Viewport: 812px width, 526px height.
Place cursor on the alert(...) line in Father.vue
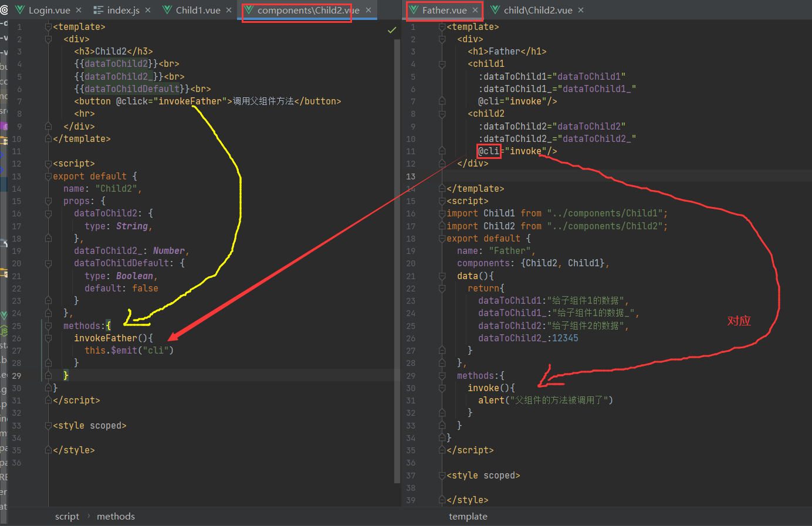point(546,401)
